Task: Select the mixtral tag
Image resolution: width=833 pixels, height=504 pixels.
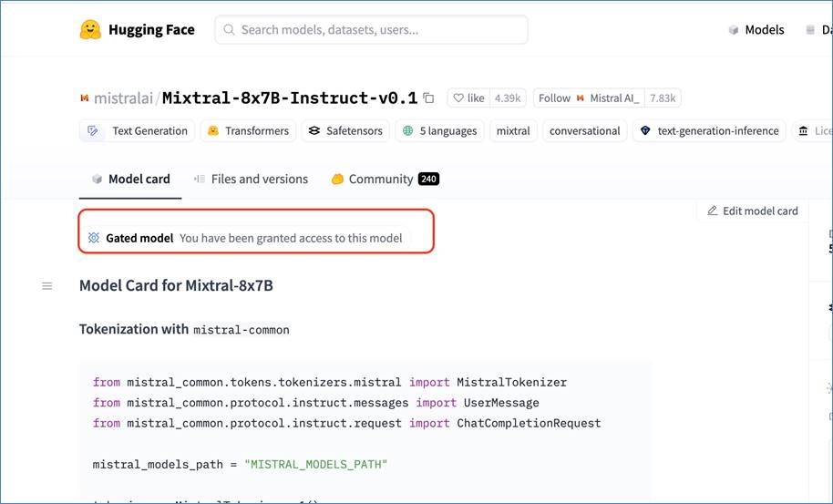Action: pyautogui.click(x=513, y=130)
